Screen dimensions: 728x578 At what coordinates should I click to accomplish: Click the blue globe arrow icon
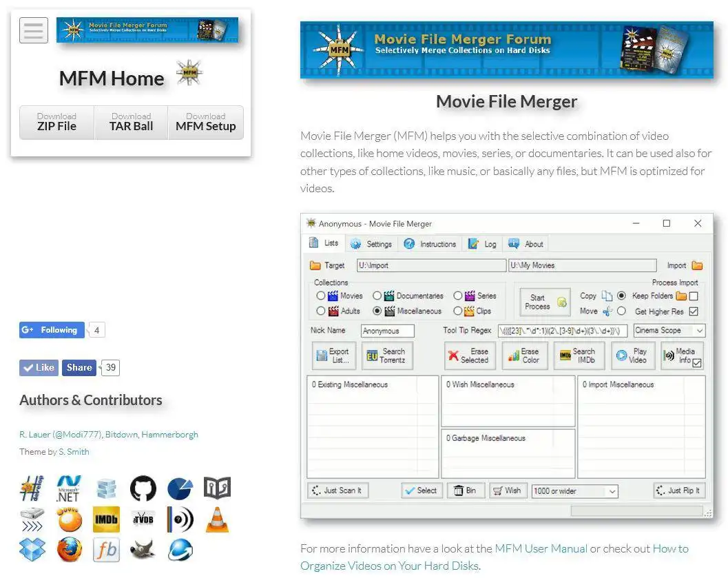180,550
